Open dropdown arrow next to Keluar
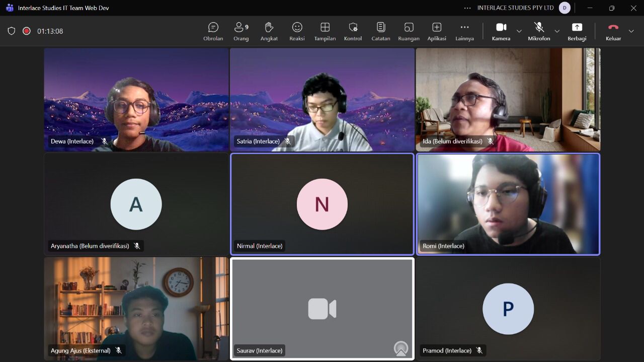644x362 pixels. (631, 31)
